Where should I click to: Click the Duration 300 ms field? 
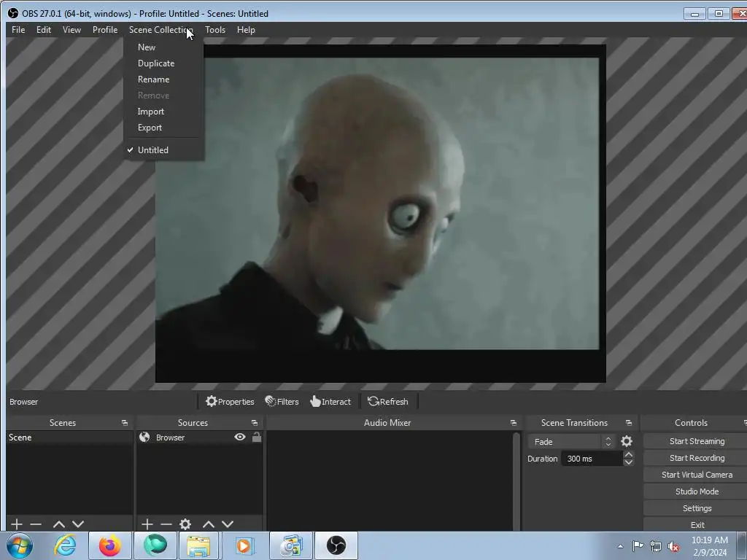tap(592, 459)
